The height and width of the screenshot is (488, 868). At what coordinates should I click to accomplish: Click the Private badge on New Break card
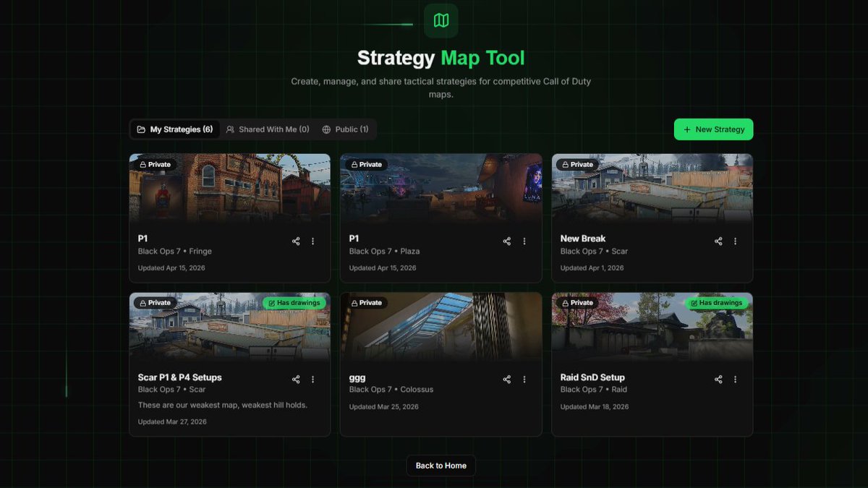[577, 164]
